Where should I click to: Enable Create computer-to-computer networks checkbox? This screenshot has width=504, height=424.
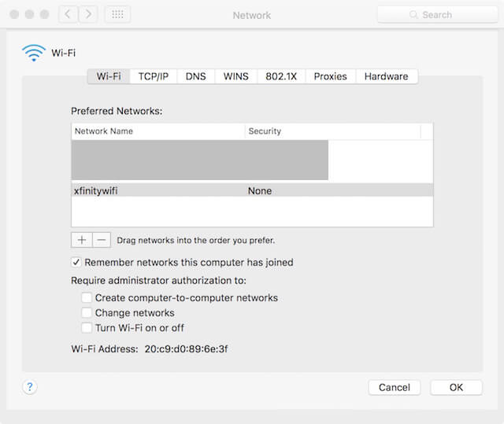click(87, 297)
